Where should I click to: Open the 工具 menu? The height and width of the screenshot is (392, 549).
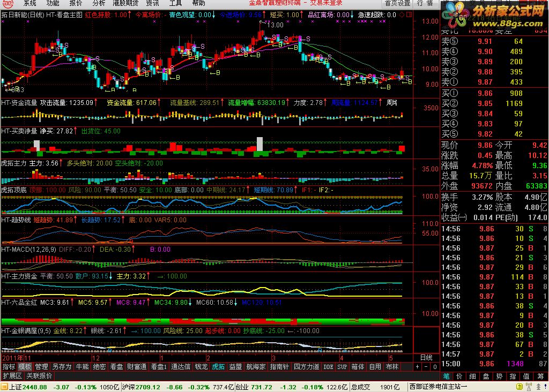(175, 3)
